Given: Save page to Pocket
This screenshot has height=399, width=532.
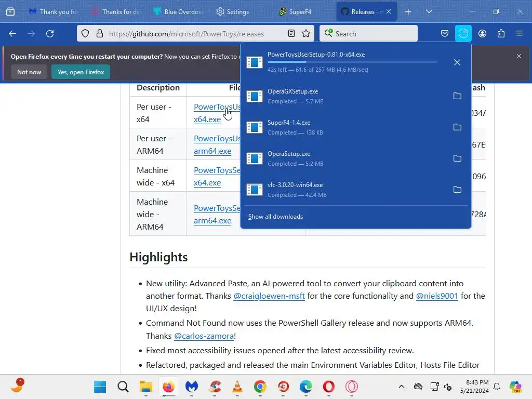Looking at the screenshot, I should pos(445,34).
